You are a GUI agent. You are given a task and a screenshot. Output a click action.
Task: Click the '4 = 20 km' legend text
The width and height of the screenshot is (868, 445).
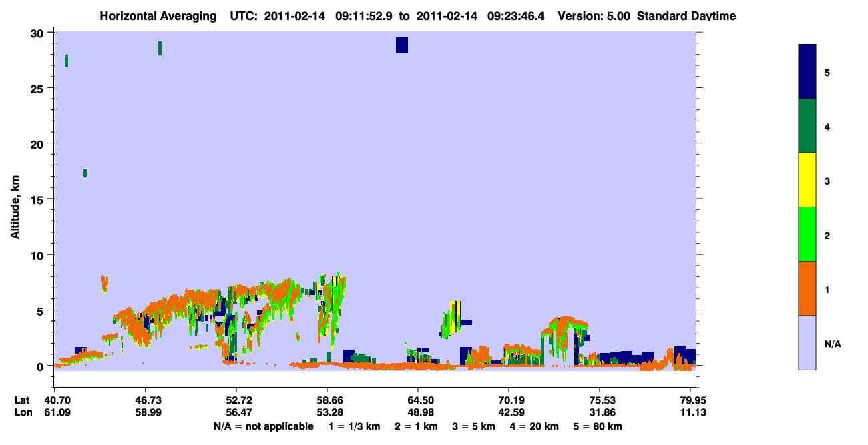[x=535, y=426]
